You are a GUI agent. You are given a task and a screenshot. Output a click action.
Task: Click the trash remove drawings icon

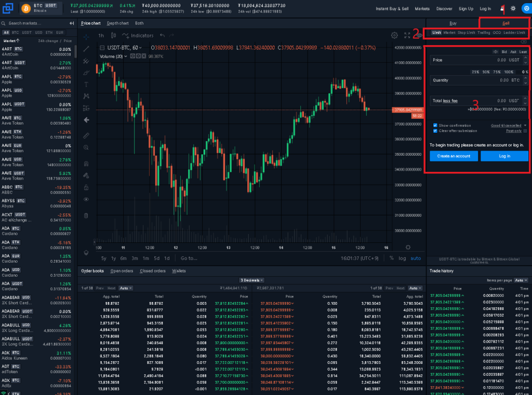point(86,215)
